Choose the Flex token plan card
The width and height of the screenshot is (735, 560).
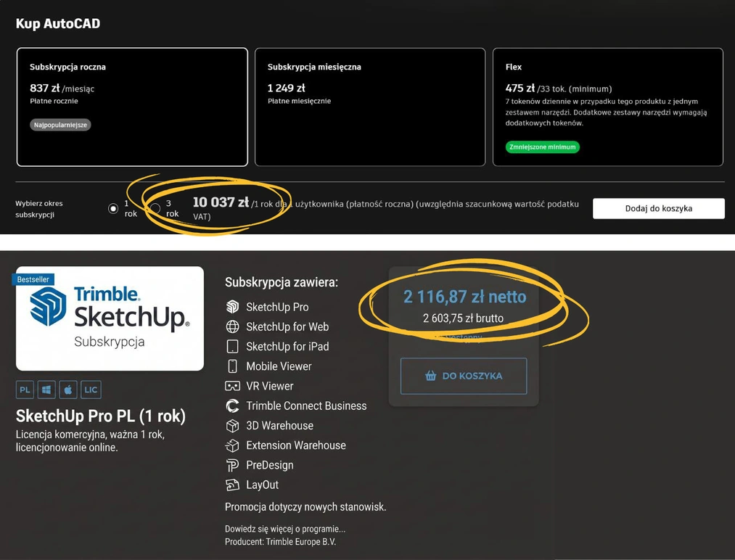tap(608, 107)
